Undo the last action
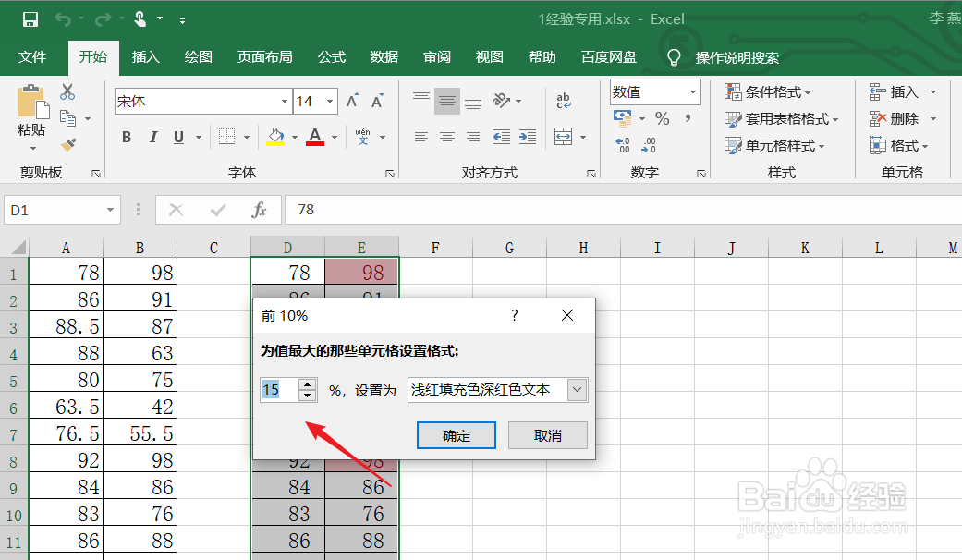Viewport: 962px width, 560px height. tap(63, 19)
